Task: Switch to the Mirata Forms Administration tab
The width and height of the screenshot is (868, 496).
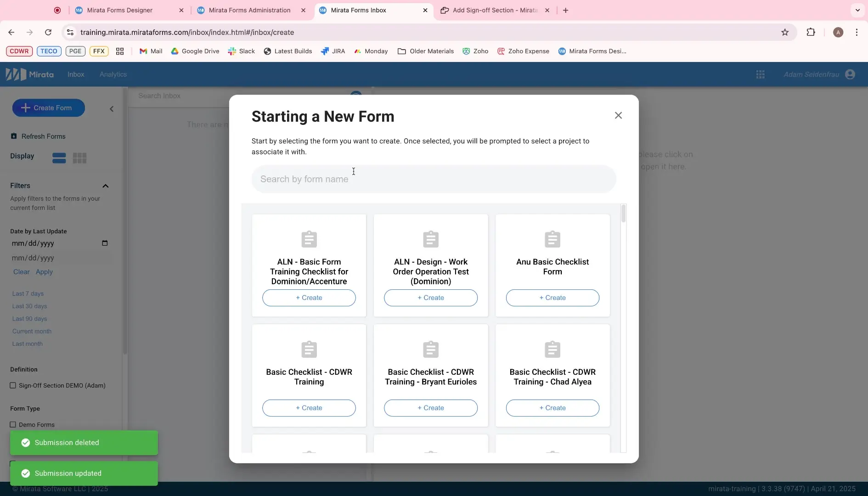Action: pos(250,10)
